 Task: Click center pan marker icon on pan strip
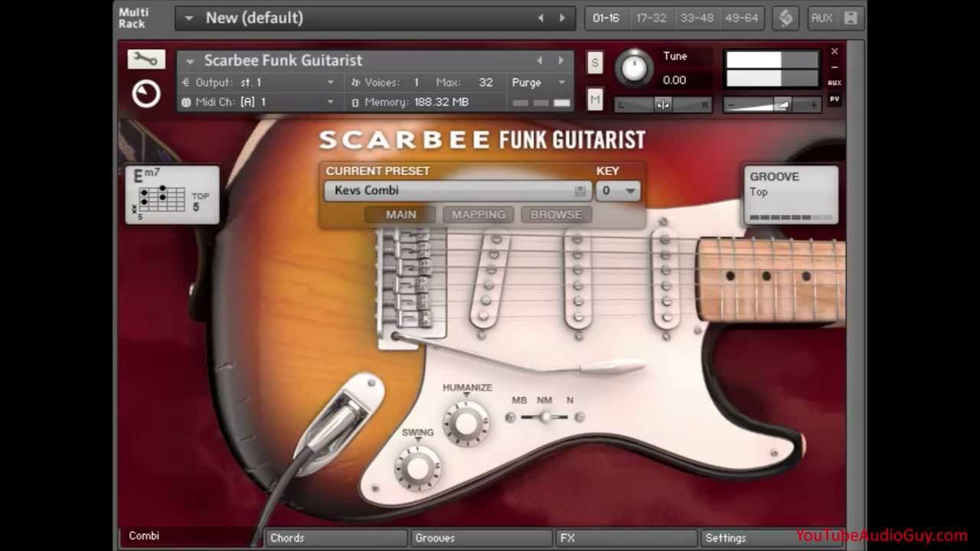pos(663,104)
